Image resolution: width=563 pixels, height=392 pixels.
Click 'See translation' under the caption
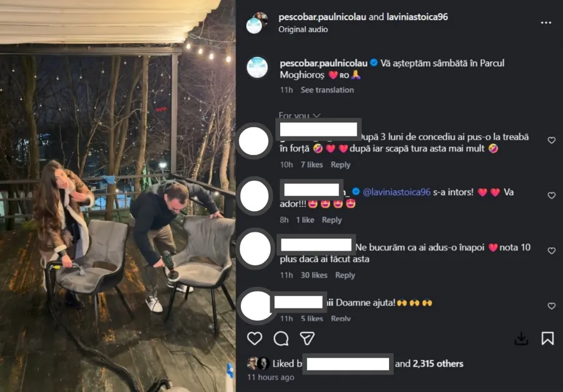point(327,90)
